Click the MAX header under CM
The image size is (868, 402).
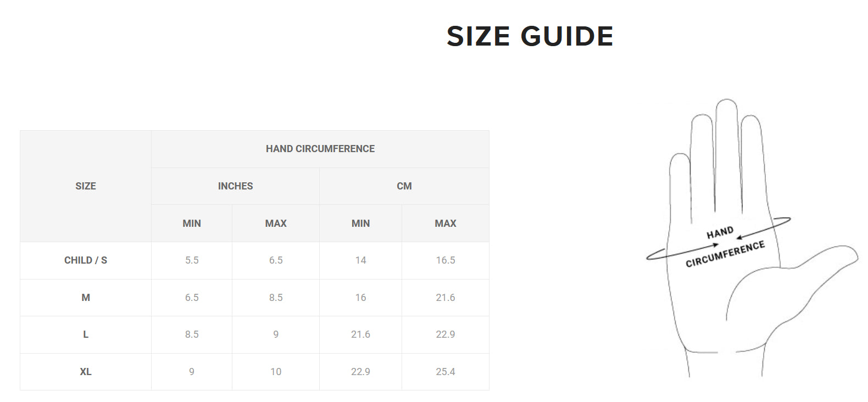pyautogui.click(x=446, y=224)
